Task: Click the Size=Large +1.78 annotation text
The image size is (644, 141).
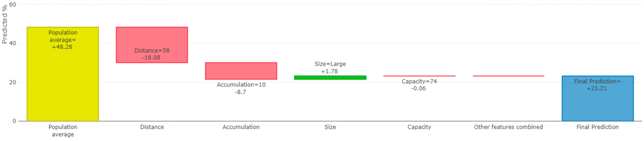Action: pyautogui.click(x=330, y=67)
